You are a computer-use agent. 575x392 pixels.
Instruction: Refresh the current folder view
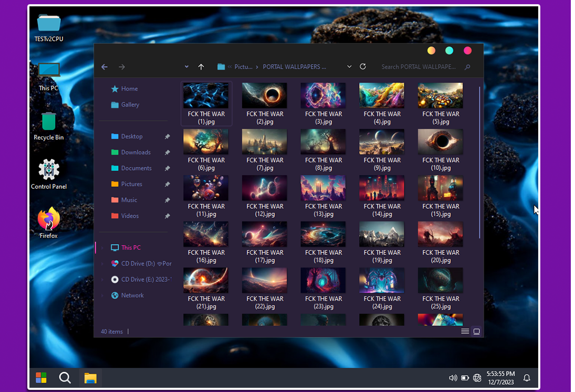tap(363, 67)
